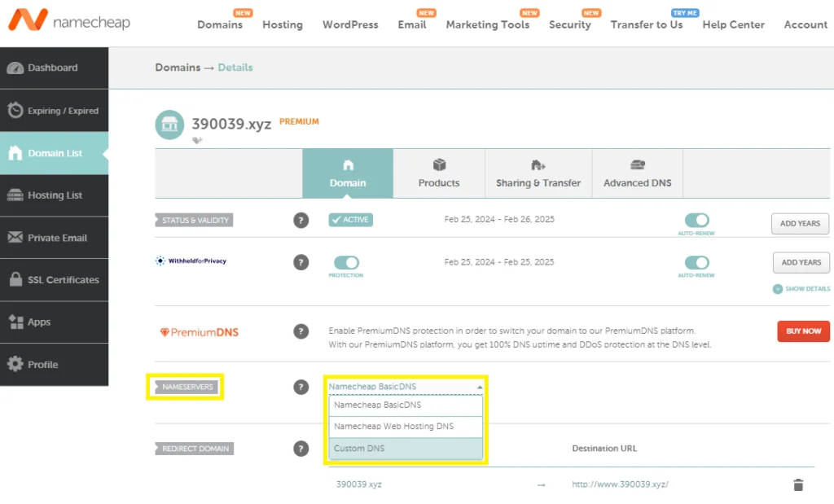The image size is (834, 504).
Task: Delete the 390039.xyz redirect with trash icon
Action: pos(798,484)
